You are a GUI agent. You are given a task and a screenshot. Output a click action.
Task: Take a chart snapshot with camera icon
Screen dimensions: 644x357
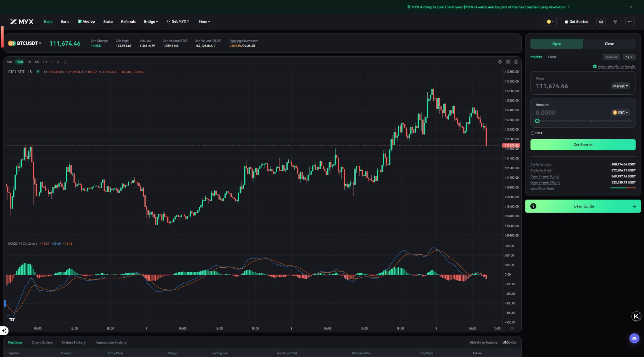[516, 62]
